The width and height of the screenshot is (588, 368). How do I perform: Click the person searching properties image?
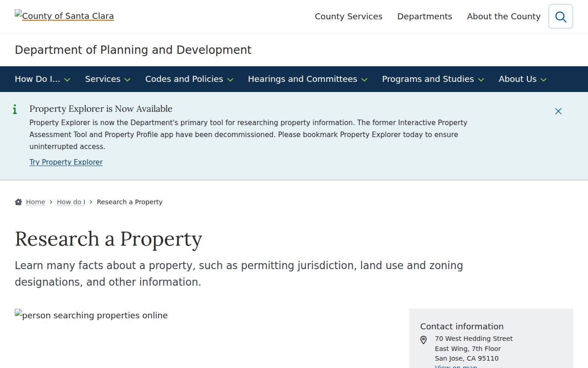pos(91,315)
